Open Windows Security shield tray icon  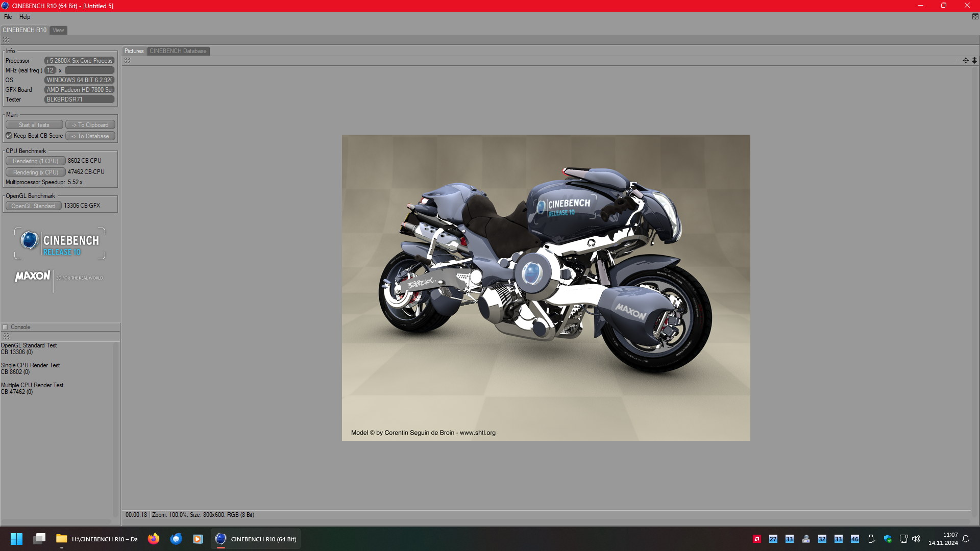[888, 539]
